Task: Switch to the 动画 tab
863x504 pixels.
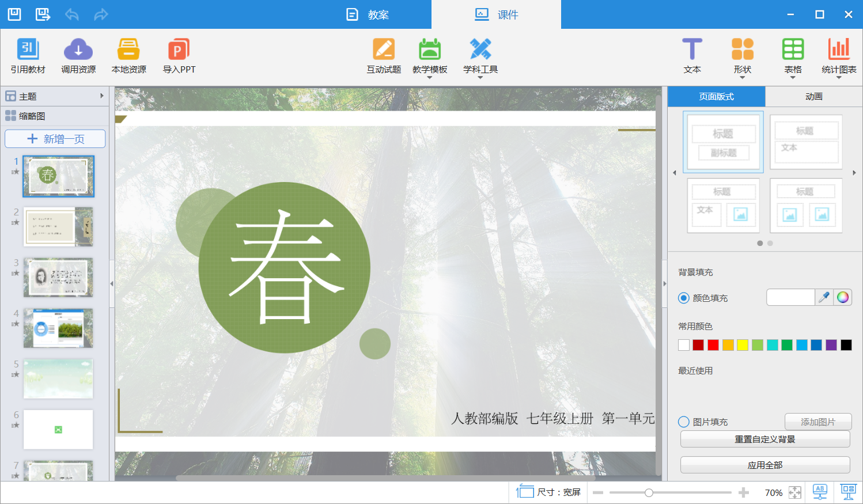Action: point(813,96)
